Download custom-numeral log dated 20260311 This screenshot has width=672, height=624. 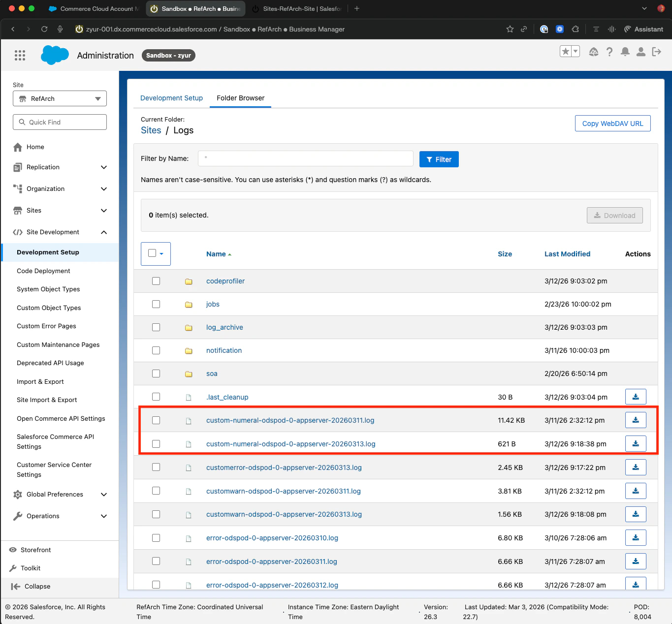636,420
